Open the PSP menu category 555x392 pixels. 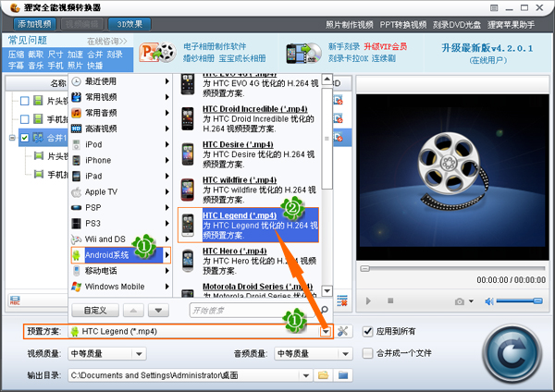(x=120, y=207)
